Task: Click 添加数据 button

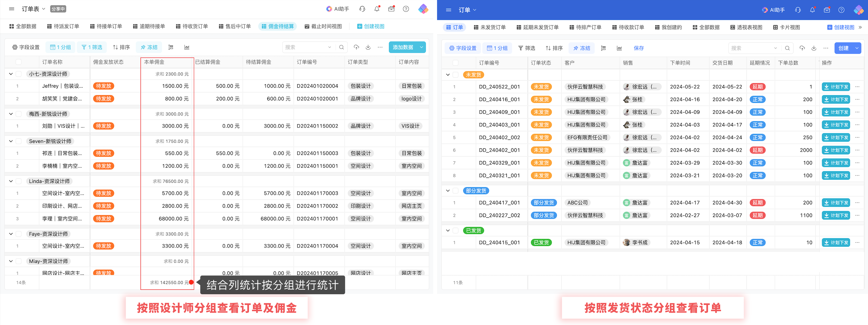Action: 403,48
